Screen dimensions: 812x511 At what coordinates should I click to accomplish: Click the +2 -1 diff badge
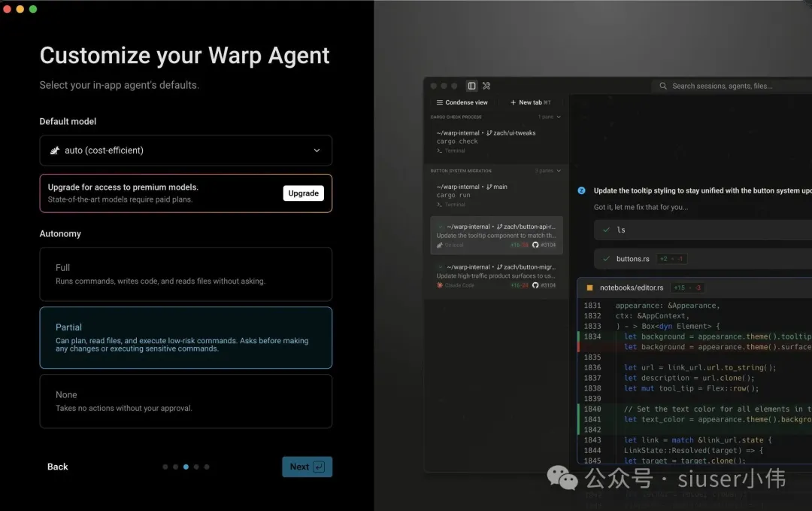click(x=671, y=259)
